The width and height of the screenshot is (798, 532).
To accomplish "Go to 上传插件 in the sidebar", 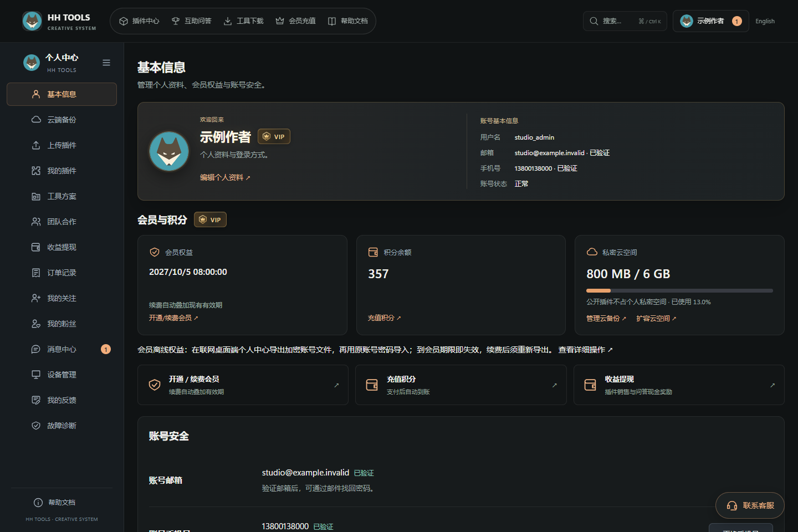I will pos(62,145).
